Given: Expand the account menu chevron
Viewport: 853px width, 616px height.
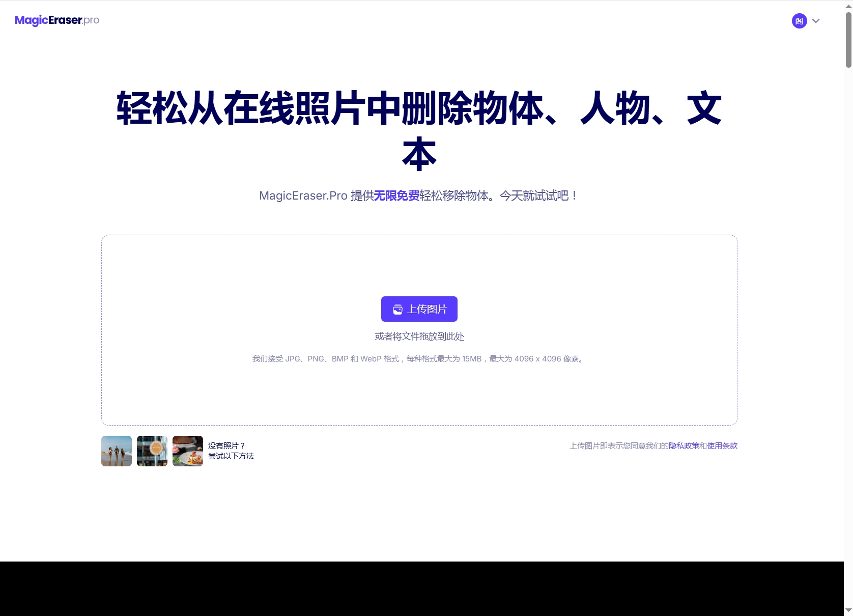Looking at the screenshot, I should tap(816, 21).
